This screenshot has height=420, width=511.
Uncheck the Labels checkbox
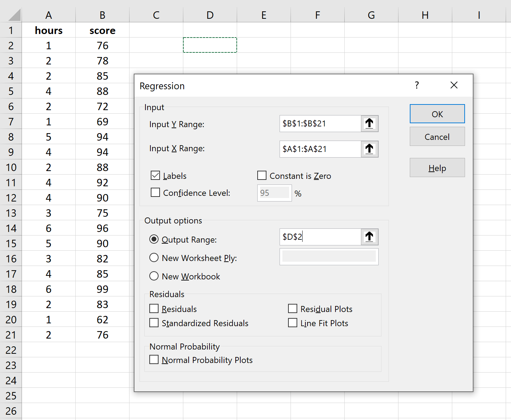click(155, 176)
